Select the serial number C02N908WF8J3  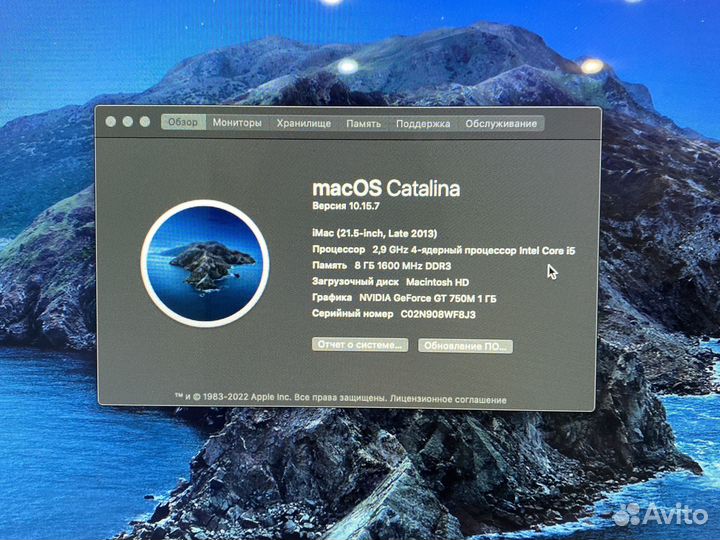coord(438,314)
